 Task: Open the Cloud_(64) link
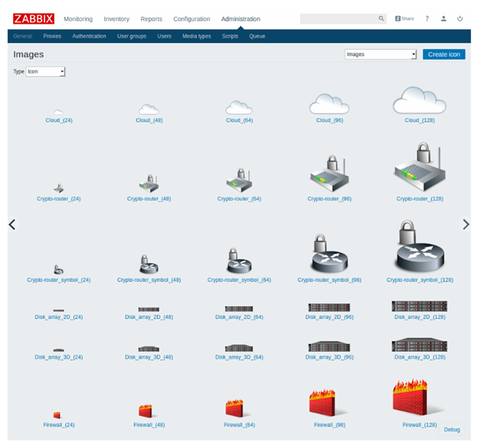(239, 120)
